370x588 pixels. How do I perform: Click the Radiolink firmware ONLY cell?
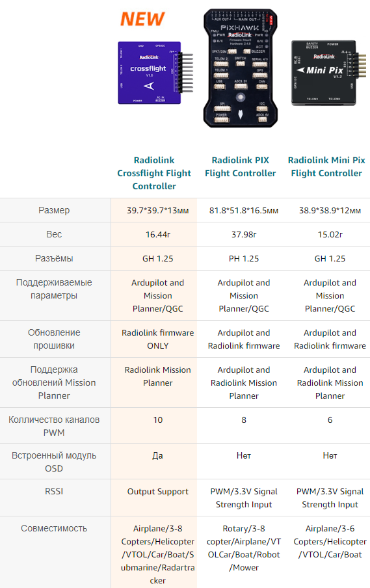(158, 339)
